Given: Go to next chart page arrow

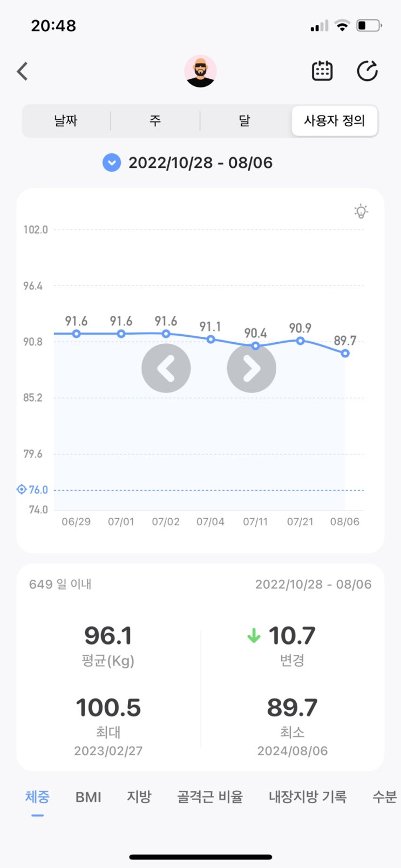Looking at the screenshot, I should coord(252,368).
